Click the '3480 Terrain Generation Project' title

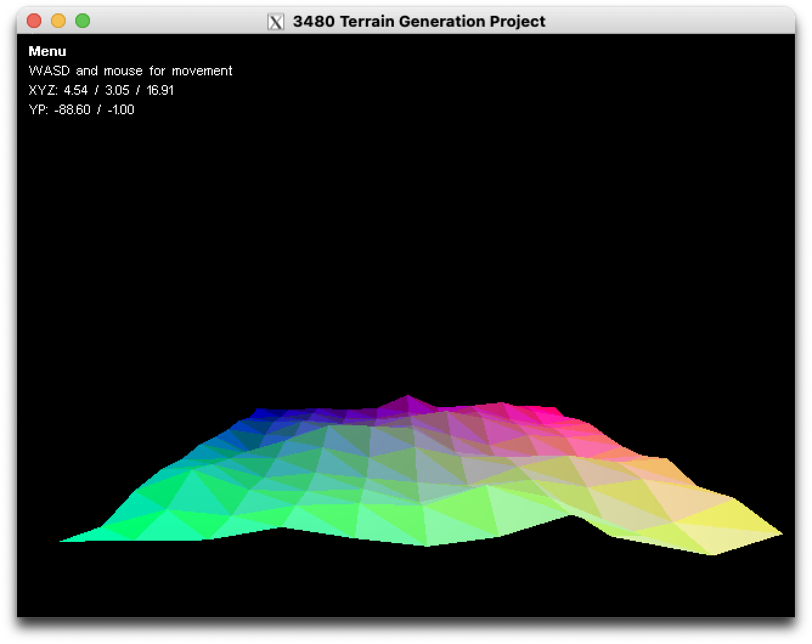click(x=419, y=21)
